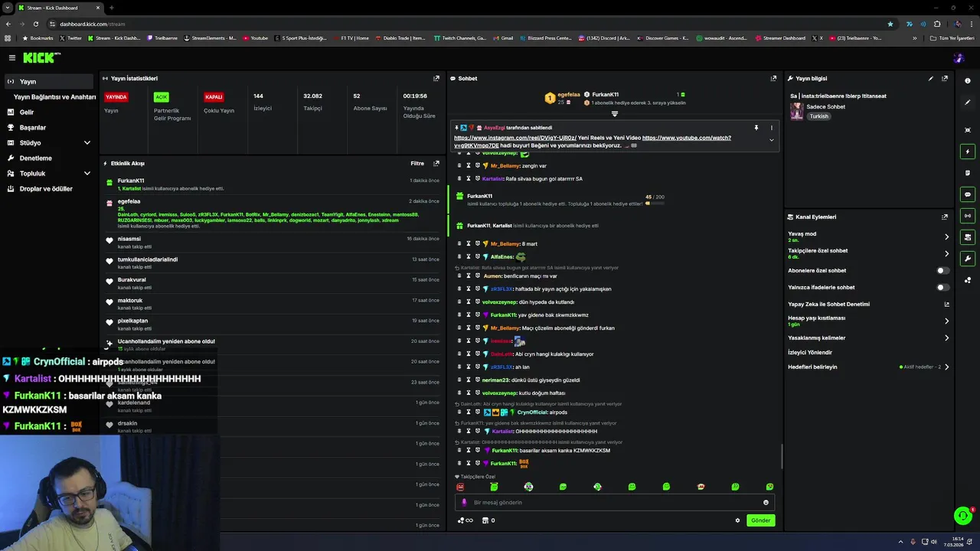
Task: Open Gelir in the sidebar
Action: [x=27, y=112]
